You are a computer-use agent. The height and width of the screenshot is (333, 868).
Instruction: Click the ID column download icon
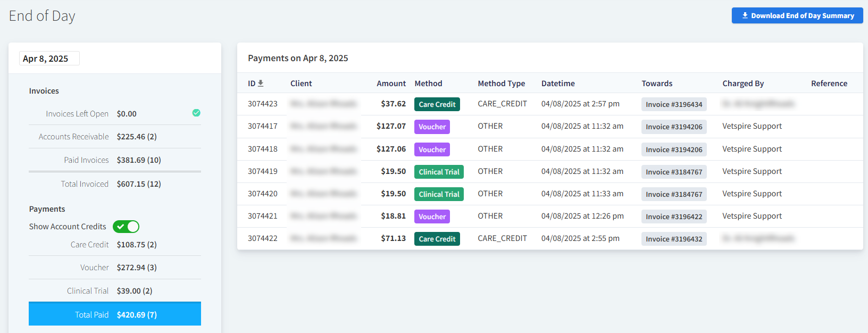261,84
